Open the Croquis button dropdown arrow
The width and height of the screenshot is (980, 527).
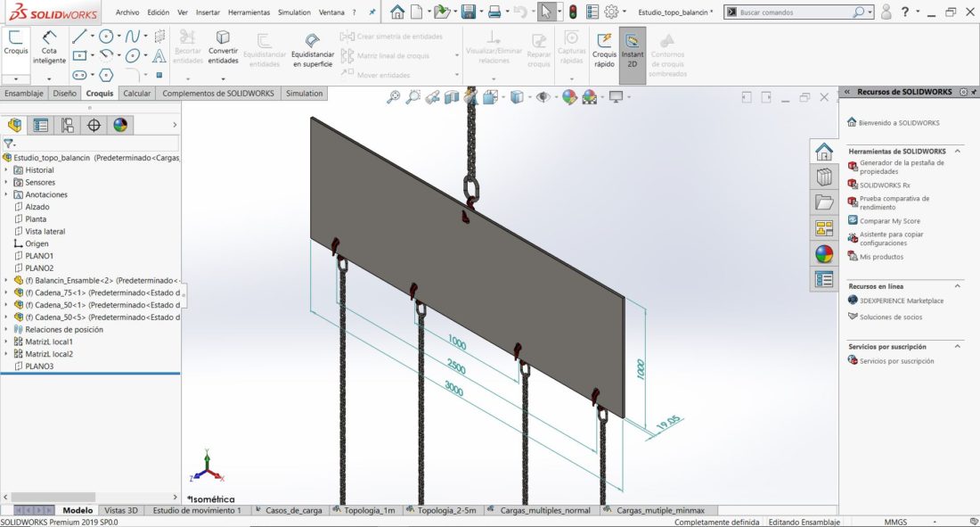[16, 78]
